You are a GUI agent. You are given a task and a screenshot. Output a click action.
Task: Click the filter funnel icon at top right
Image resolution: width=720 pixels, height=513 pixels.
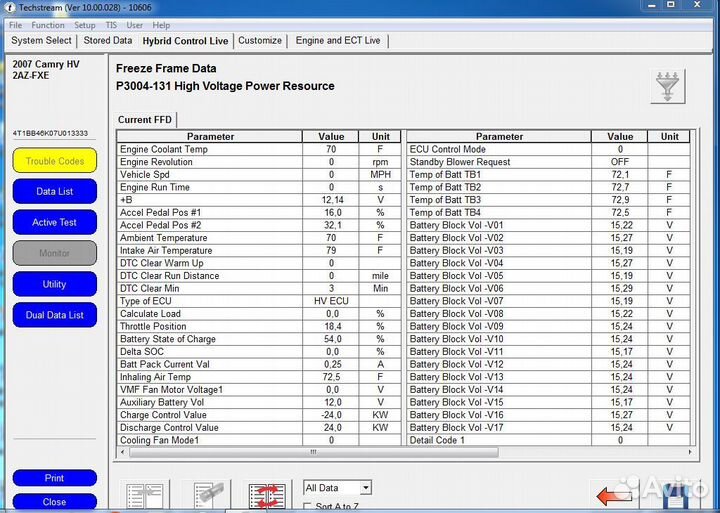coord(668,86)
